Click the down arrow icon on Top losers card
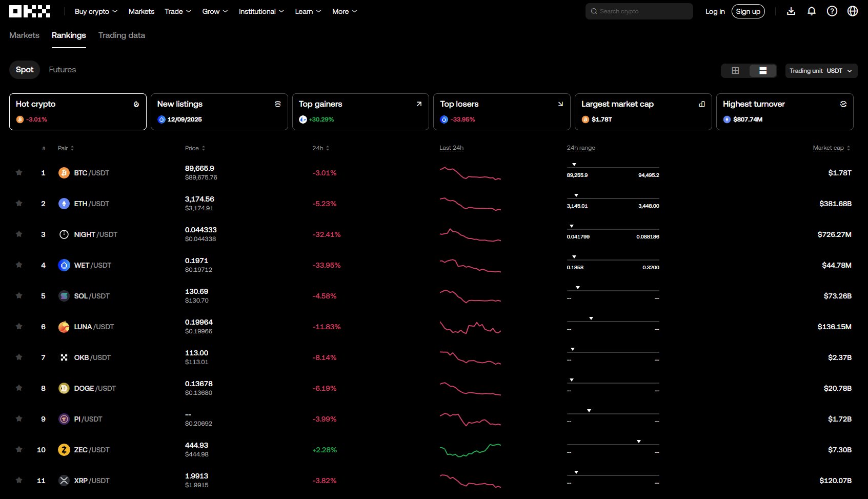Image resolution: width=868 pixels, height=499 pixels. point(560,104)
